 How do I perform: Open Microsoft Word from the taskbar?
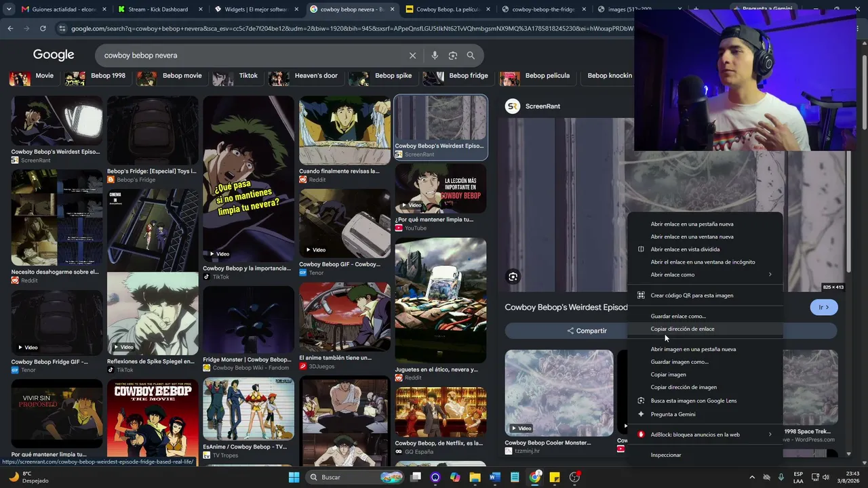(x=494, y=477)
